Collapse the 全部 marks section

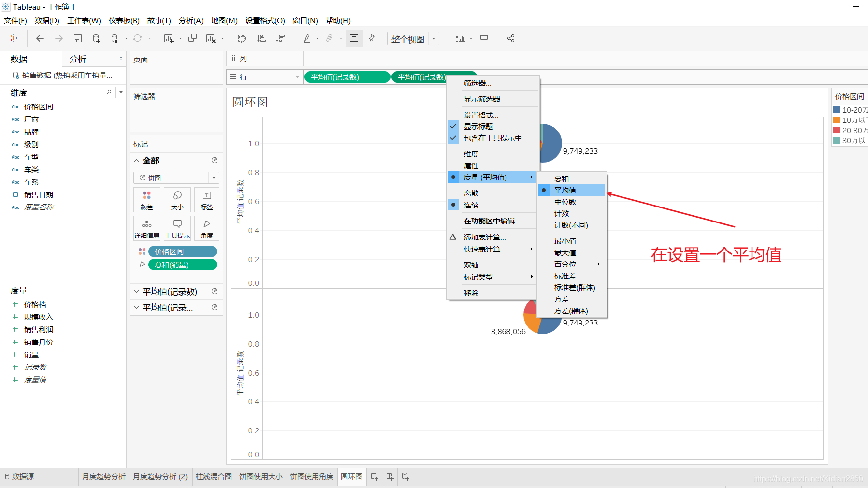click(136, 161)
